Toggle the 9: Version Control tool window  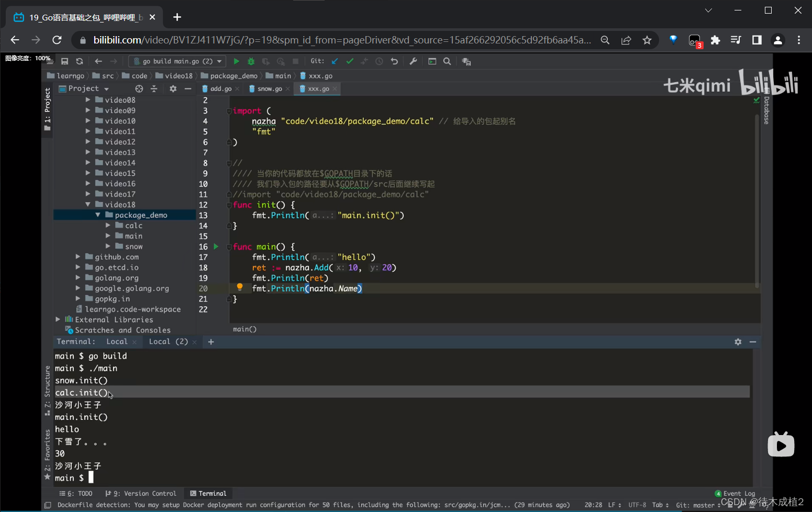[141, 493]
